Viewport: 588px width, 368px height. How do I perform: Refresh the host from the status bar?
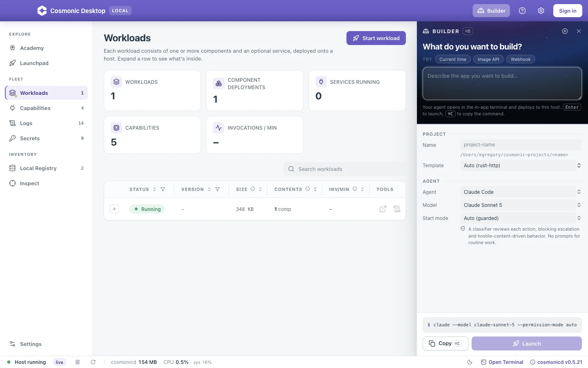(93, 362)
